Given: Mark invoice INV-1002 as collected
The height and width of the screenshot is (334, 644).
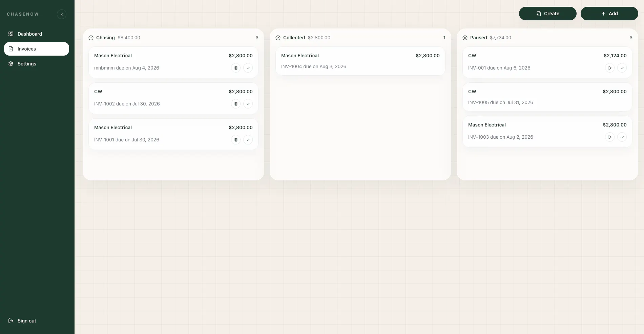Looking at the screenshot, I should (248, 104).
